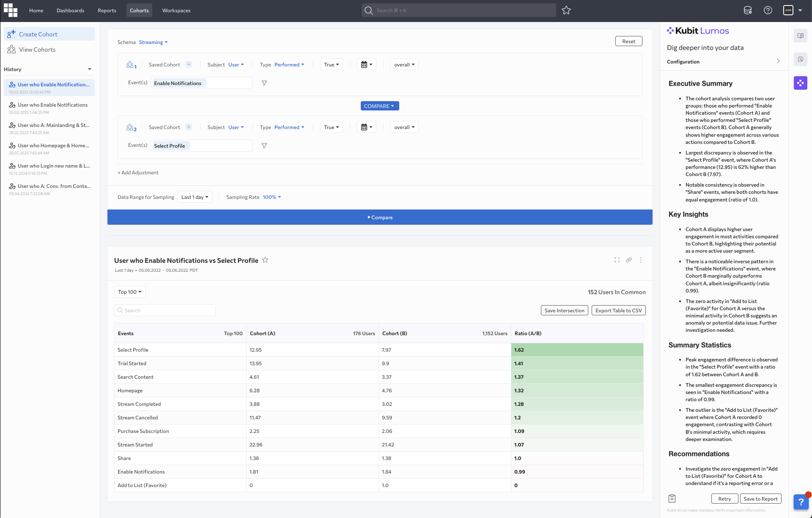This screenshot has width=812, height=518.
Task: Expand the Sampling Rate 100% dropdown
Action: click(x=272, y=197)
